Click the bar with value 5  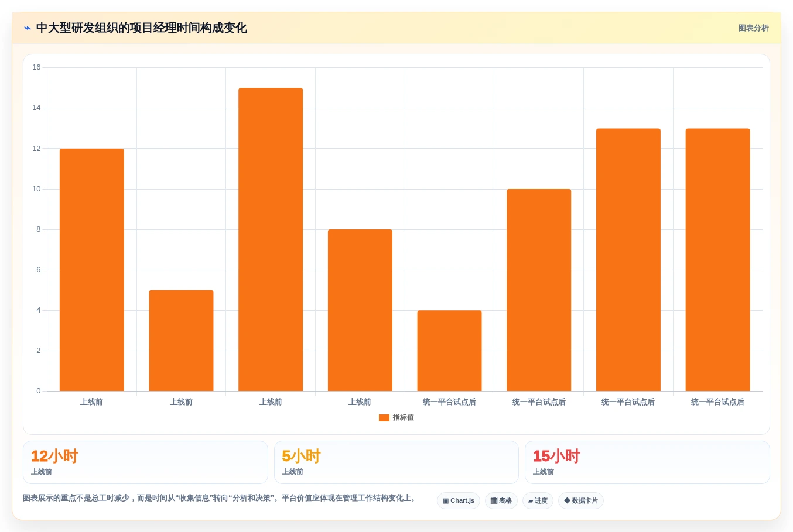[x=181, y=341]
